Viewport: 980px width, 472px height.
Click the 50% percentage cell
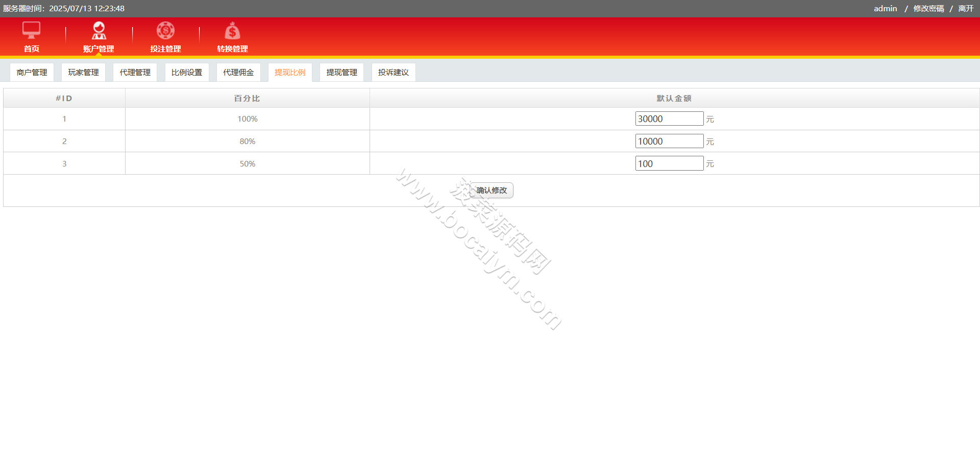click(x=248, y=164)
